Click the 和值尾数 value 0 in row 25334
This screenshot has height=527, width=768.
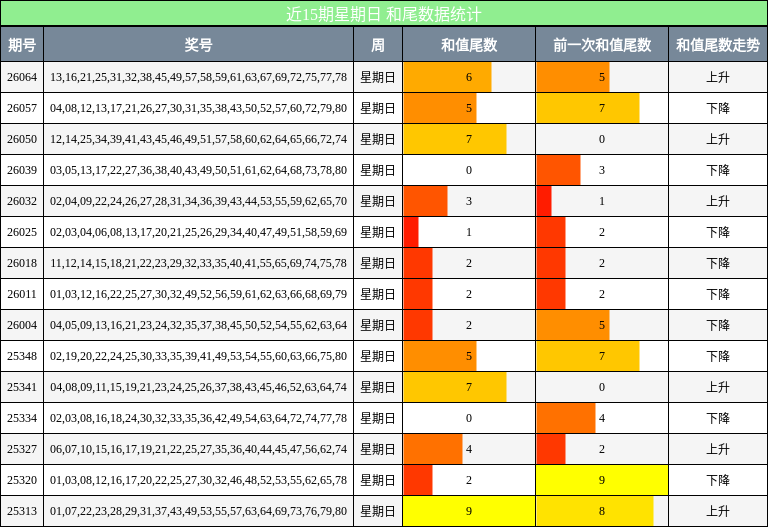coord(469,418)
